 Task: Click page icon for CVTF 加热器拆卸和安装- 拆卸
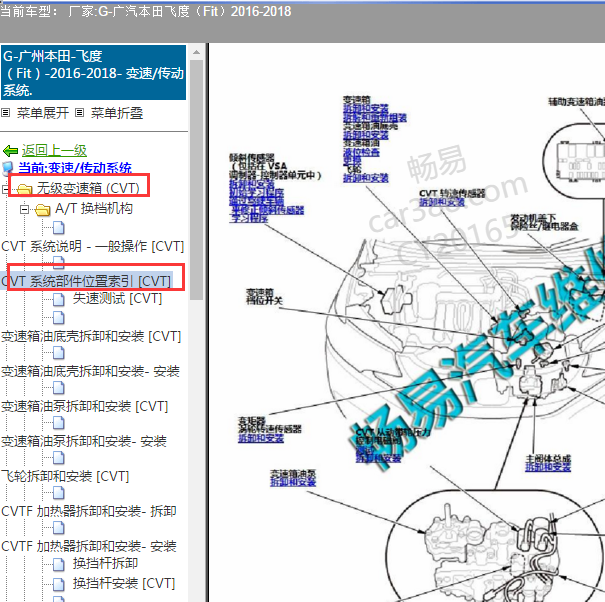[x=59, y=492]
